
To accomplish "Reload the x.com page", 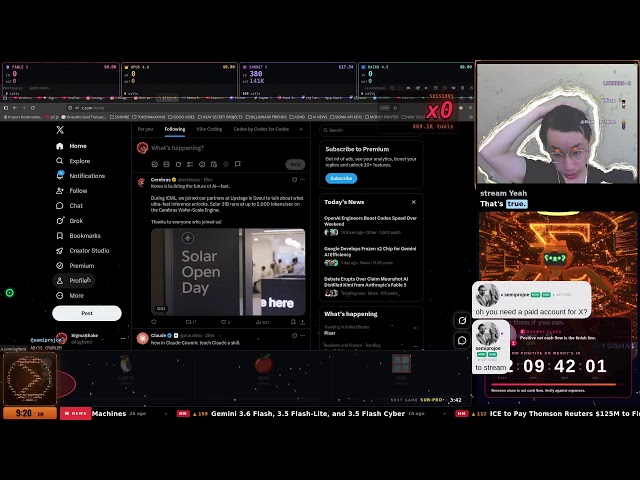I will click(x=33, y=108).
